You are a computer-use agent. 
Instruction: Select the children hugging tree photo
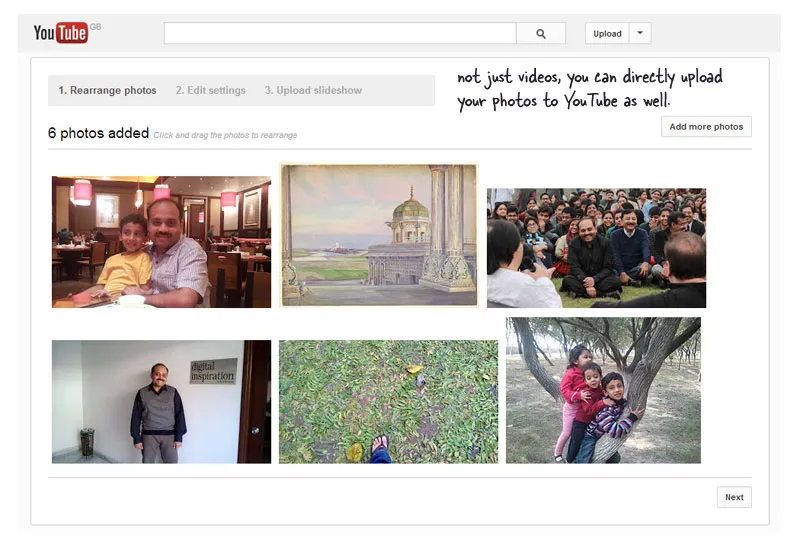pos(603,390)
